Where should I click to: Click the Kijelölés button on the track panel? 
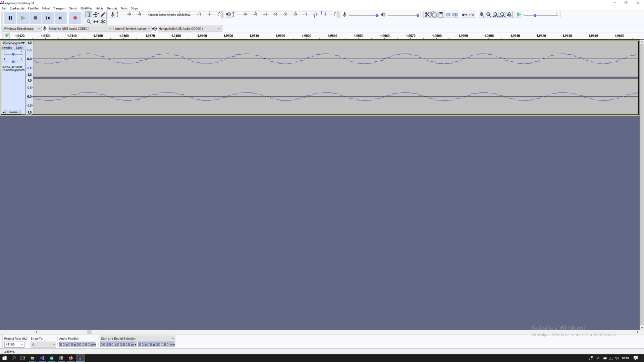[x=13, y=112]
